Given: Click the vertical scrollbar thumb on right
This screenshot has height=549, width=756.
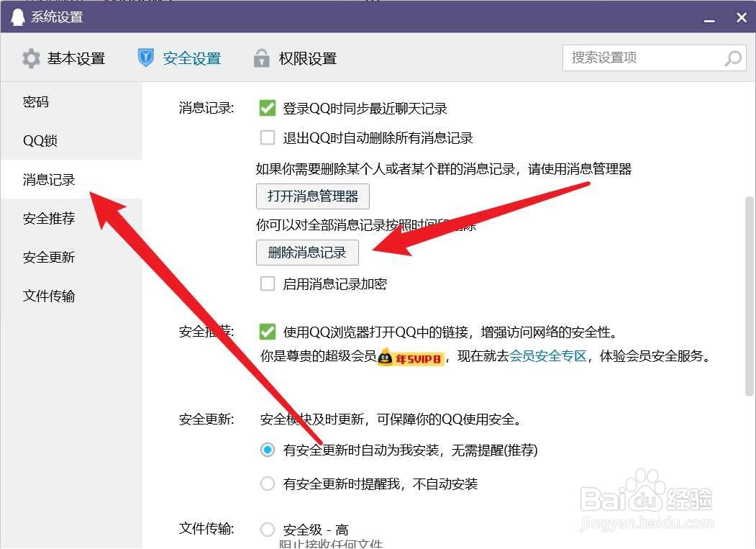Looking at the screenshot, I should tap(750, 296).
